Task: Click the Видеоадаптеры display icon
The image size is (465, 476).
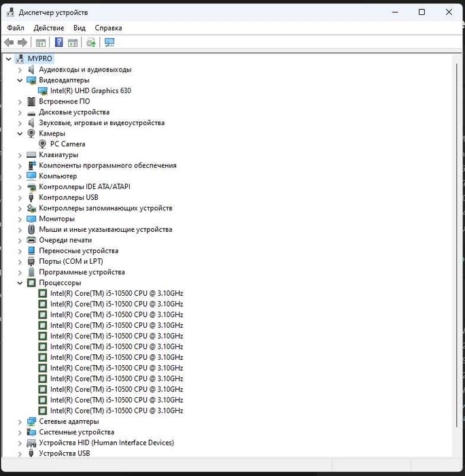Action: pyautogui.click(x=31, y=80)
